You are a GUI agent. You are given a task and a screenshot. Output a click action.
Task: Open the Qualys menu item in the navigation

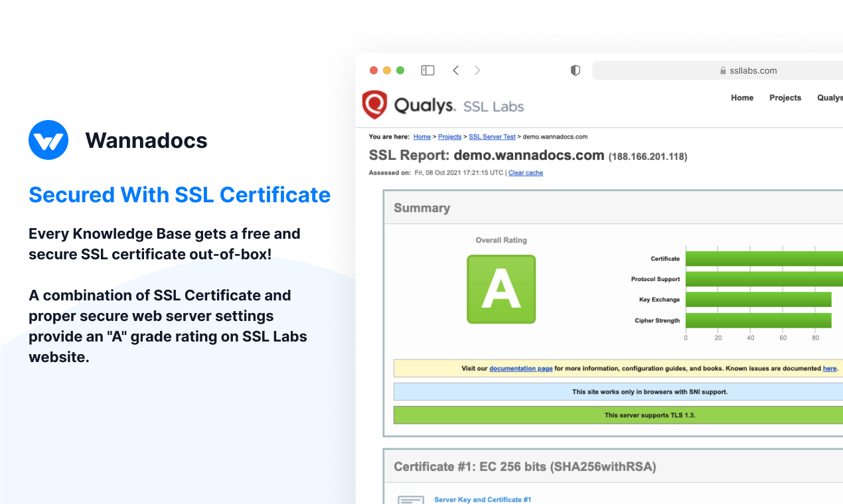pos(830,97)
